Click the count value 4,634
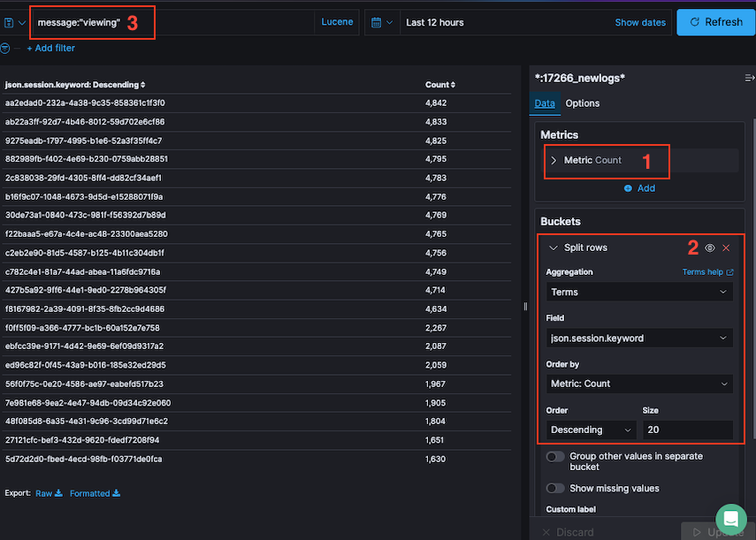This screenshot has width=756, height=540. coord(436,308)
